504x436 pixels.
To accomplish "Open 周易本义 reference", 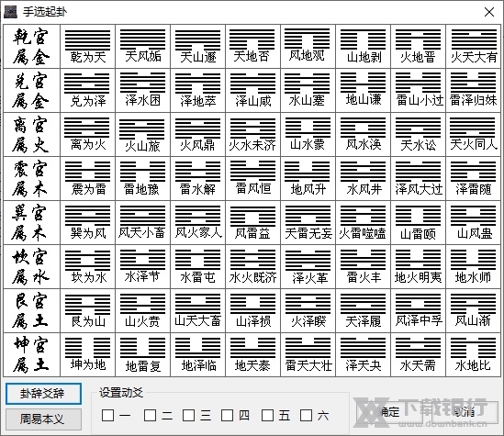I will tap(43, 419).
